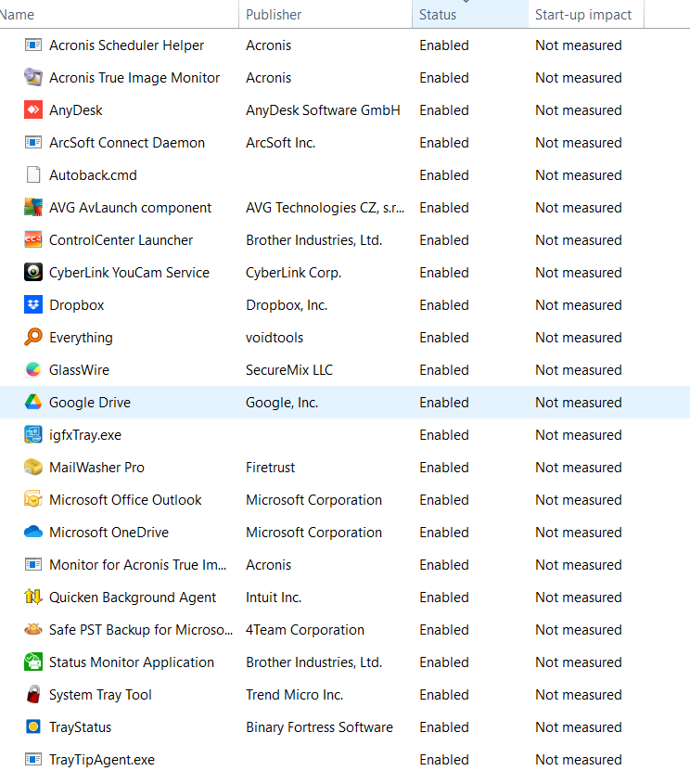690x784 pixels.
Task: Sort by the Status column header
Action: [470, 15]
